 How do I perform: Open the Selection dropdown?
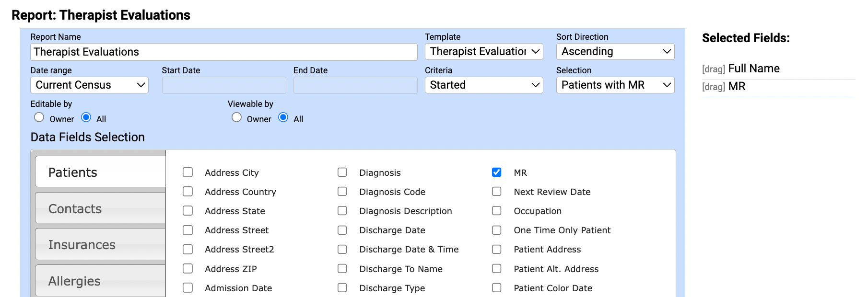615,85
